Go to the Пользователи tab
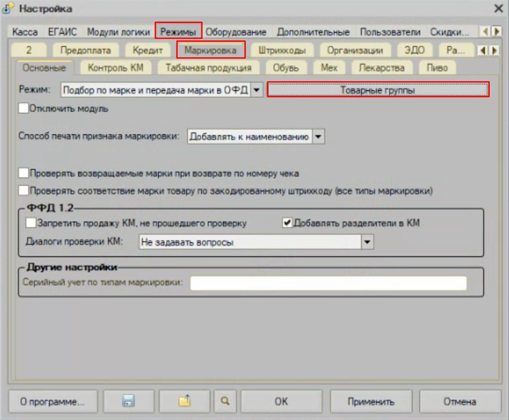The height and width of the screenshot is (420, 509). click(390, 32)
